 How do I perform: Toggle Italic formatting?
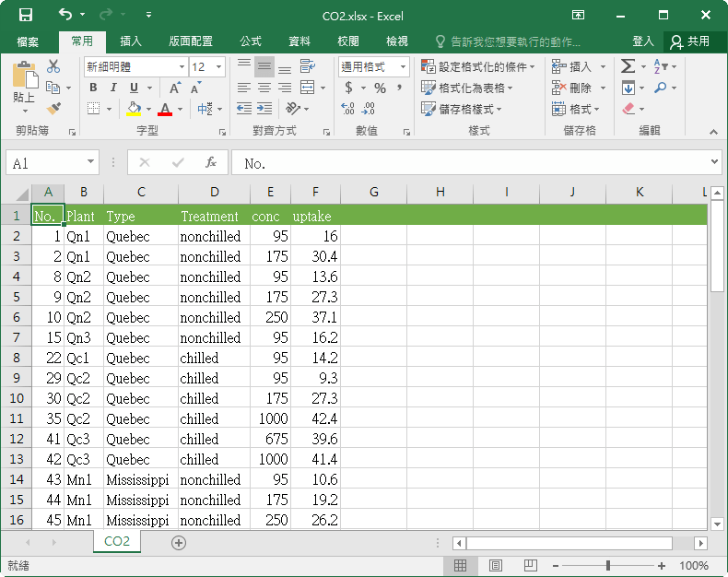[113, 88]
